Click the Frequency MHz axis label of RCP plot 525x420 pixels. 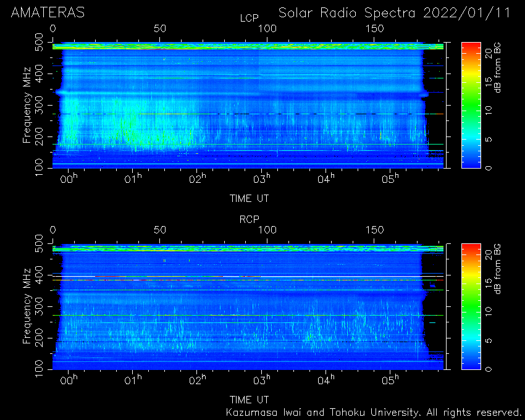coord(27,306)
